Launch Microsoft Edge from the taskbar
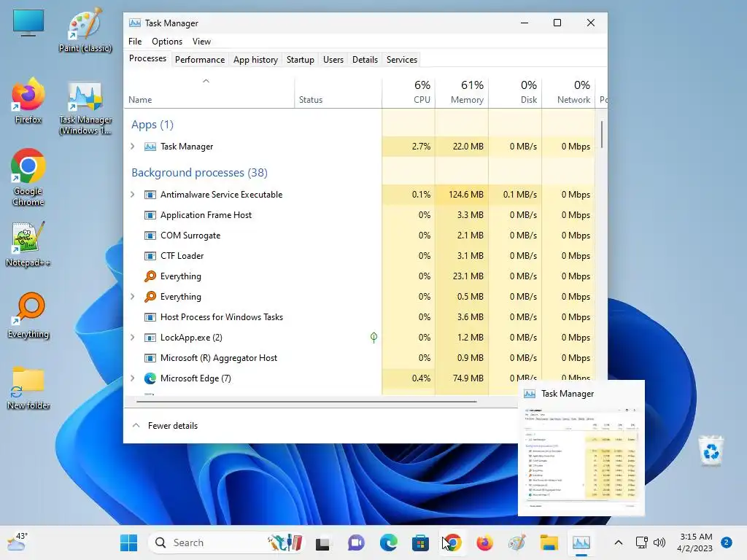The image size is (747, 560). pos(388,542)
